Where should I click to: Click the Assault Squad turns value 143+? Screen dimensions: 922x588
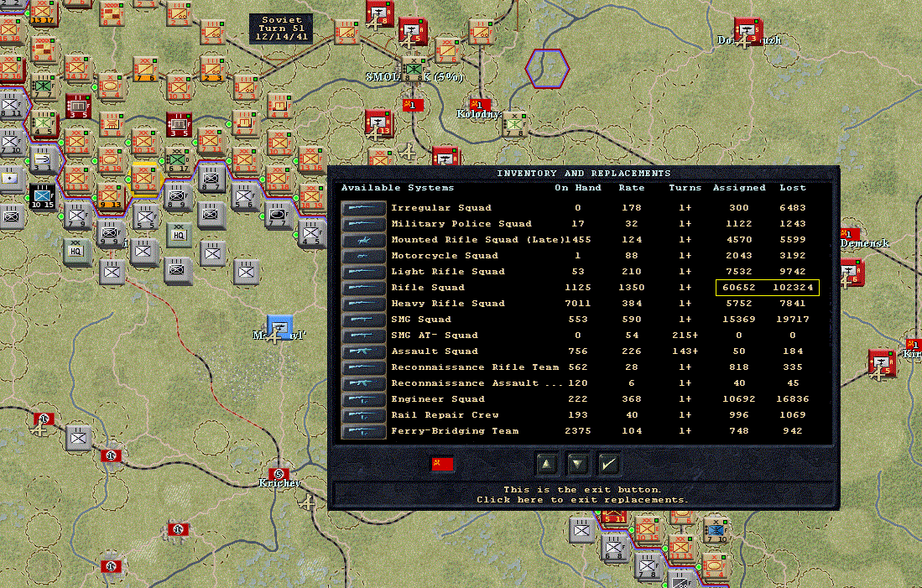(x=685, y=351)
